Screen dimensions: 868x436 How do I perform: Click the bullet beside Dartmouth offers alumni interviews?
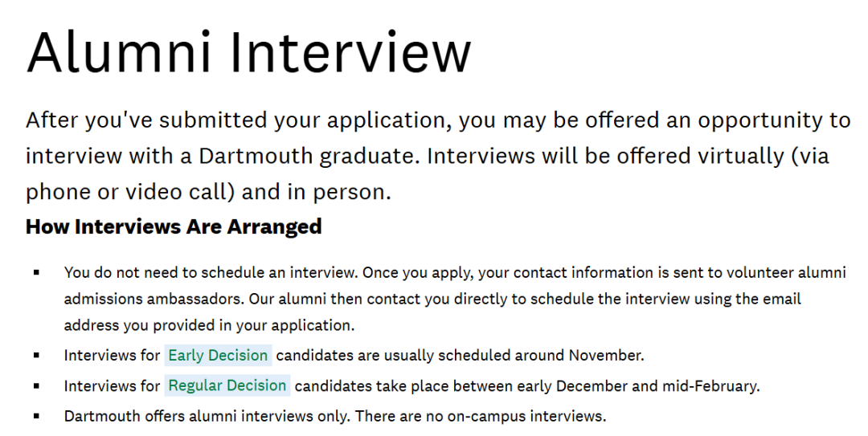(x=37, y=417)
